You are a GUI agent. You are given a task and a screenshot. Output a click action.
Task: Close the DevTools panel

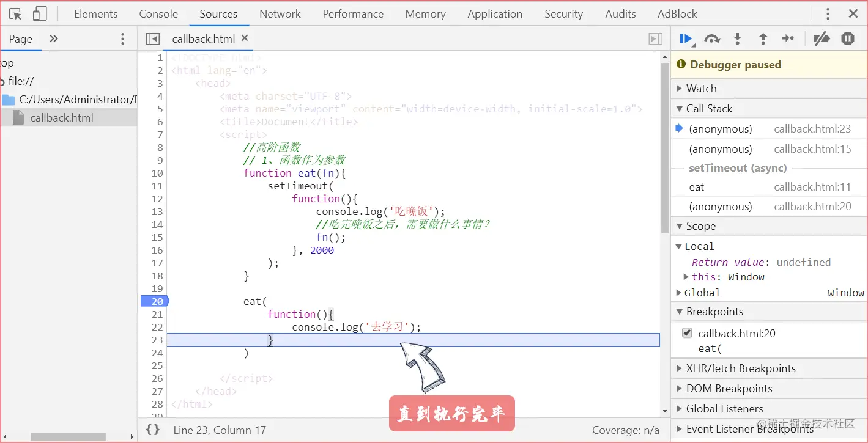point(853,13)
